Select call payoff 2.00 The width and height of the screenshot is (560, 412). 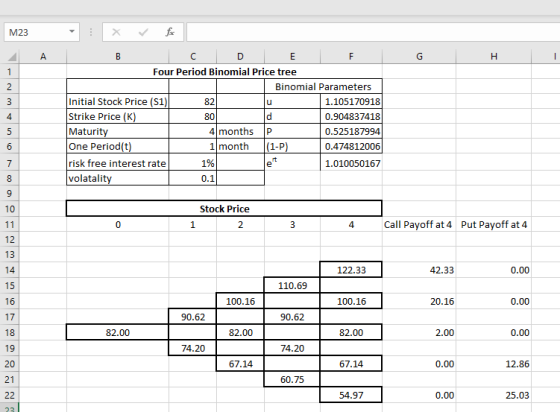[x=419, y=332]
